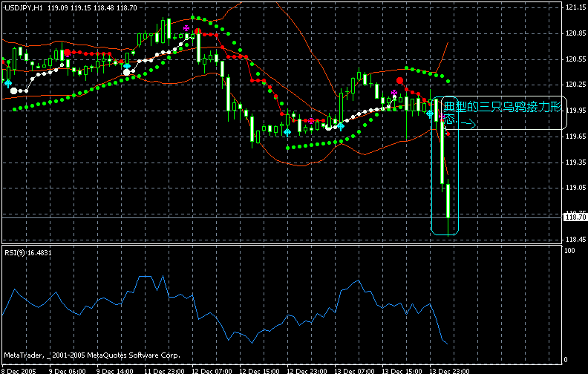The height and width of the screenshot is (374, 588).
Task: Select the cyan arrow inside the annotation box
Action: point(467,125)
